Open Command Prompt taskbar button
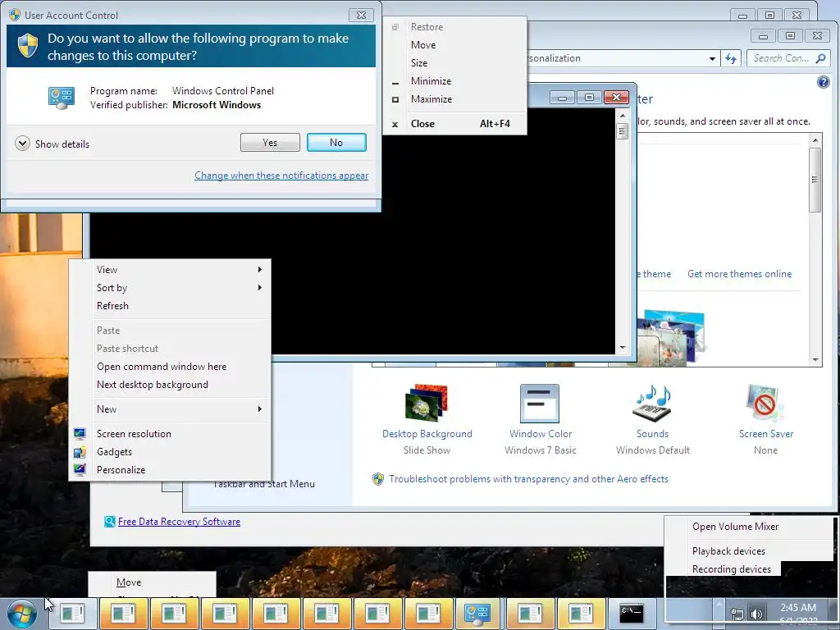The height and width of the screenshot is (630, 840). tap(632, 614)
